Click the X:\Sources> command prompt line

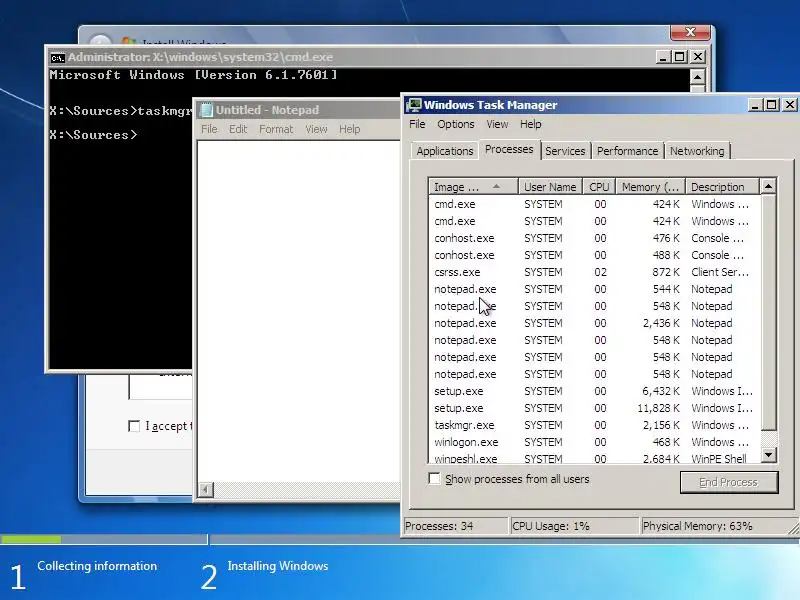93,135
